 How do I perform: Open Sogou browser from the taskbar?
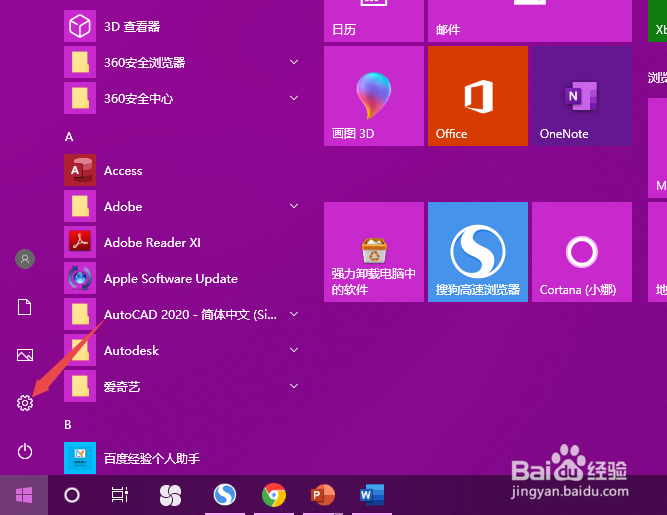[x=225, y=495]
